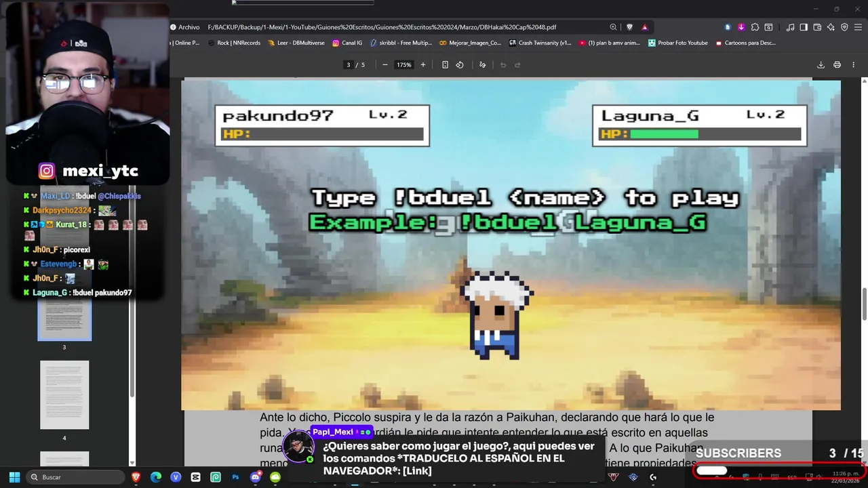Select page 4 thumbnail in sidebar
Screen dimensions: 868x488
click(x=64, y=394)
